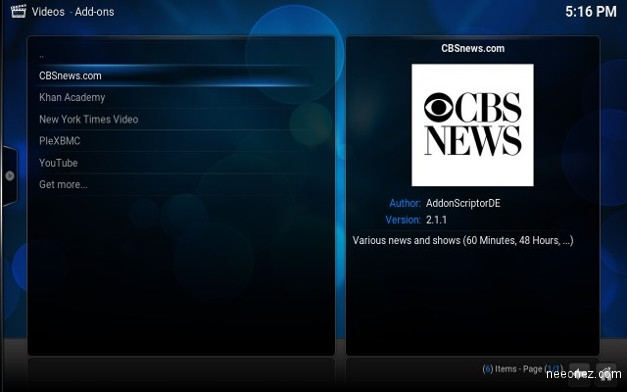Return to Home via house icon
The width and height of the screenshot is (627, 392).
pyautogui.click(x=605, y=374)
